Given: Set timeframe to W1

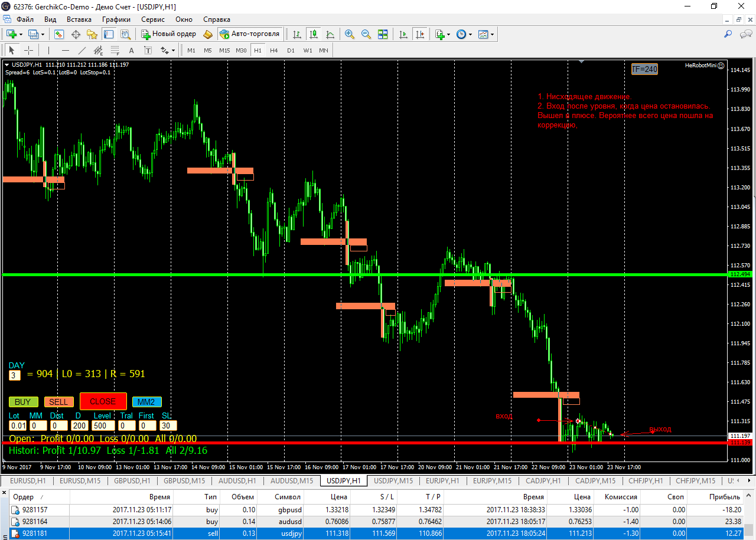Looking at the screenshot, I should (x=307, y=50).
